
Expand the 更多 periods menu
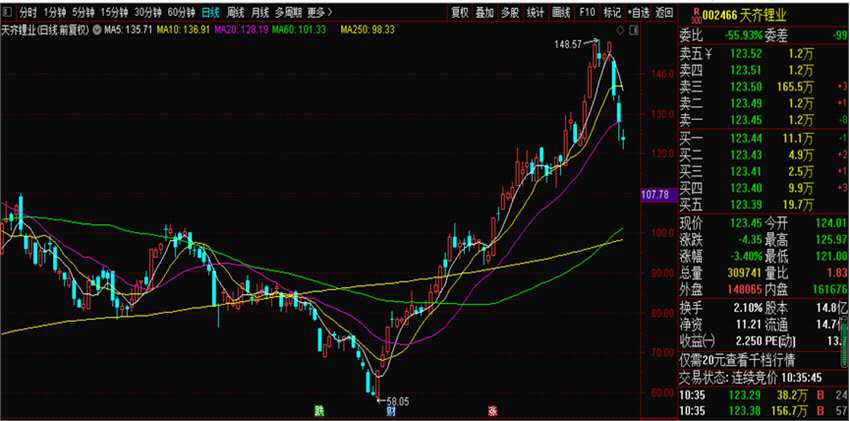[320, 12]
